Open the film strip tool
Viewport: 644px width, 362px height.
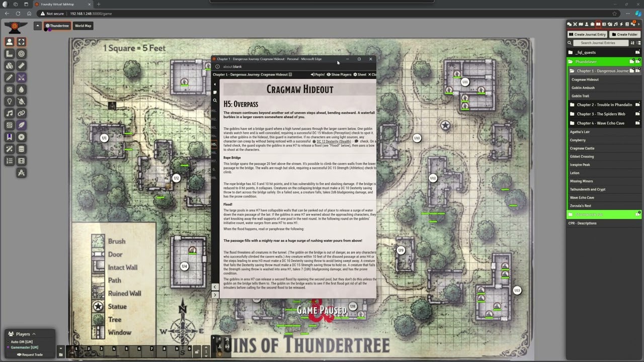[21, 161]
